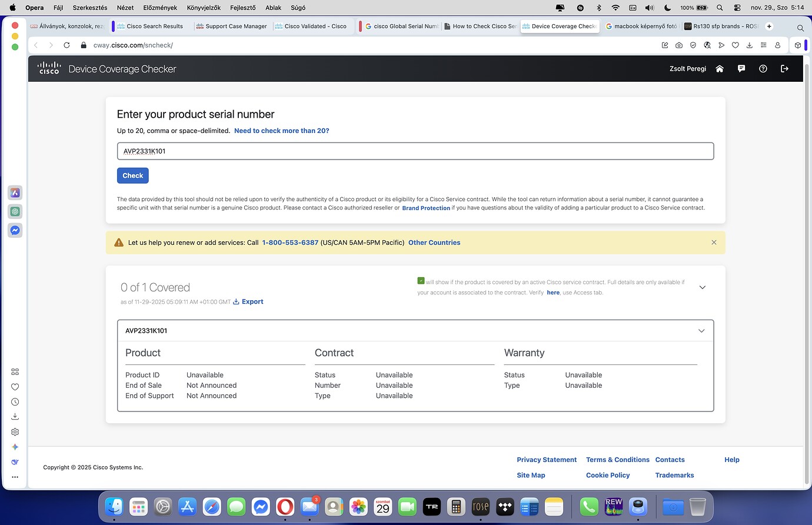
Task: Open the Other Countries link
Action: (434, 242)
